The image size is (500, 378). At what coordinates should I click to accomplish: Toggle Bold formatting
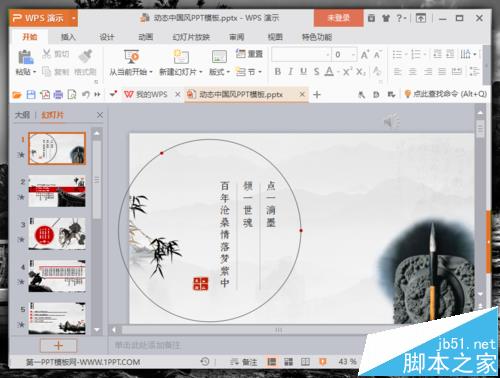(277, 71)
